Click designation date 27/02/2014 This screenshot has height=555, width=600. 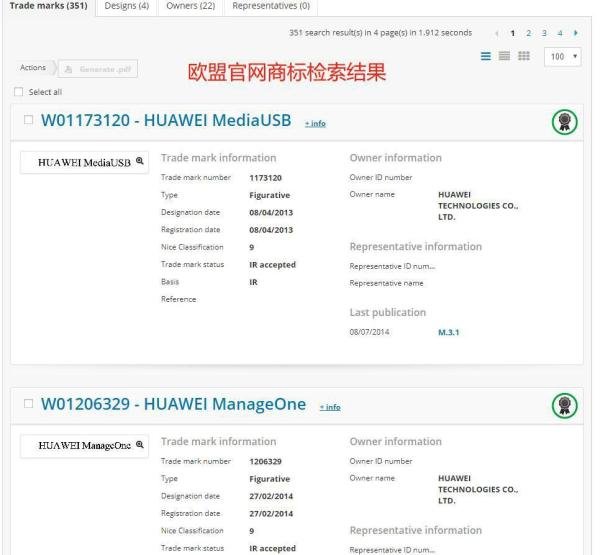(x=271, y=496)
